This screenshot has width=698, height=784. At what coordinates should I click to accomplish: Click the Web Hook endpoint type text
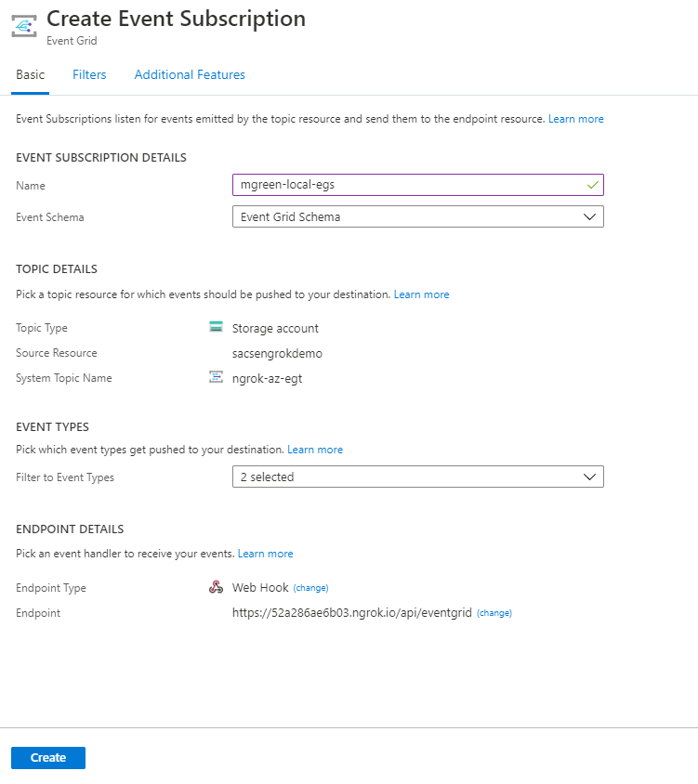pos(260,587)
